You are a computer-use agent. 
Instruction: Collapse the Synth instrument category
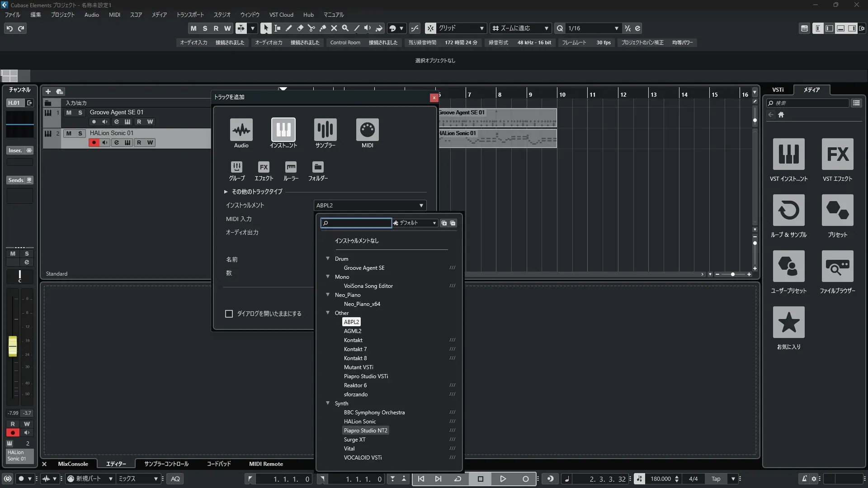tap(328, 403)
